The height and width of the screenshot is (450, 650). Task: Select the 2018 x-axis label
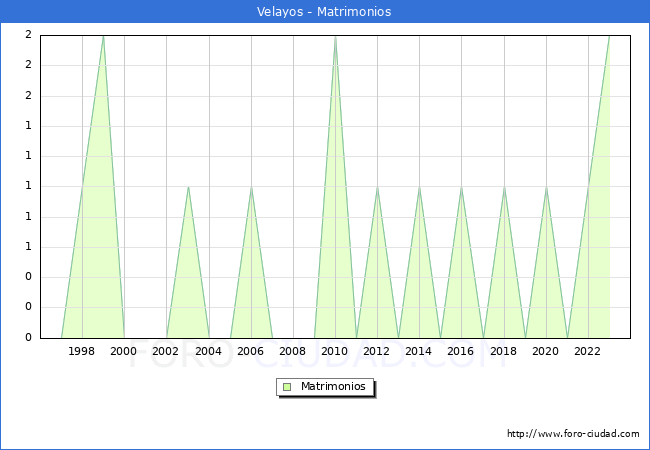pyautogui.click(x=503, y=351)
